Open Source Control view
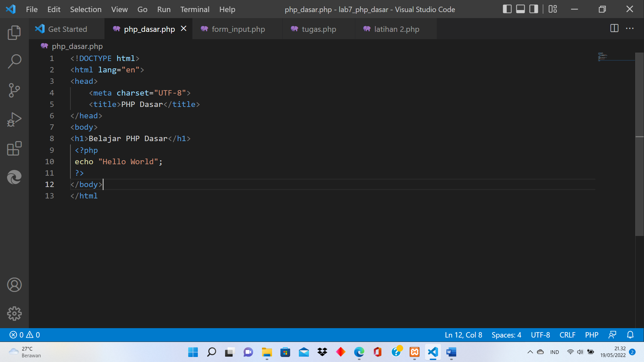Screen dimensions: 644x362 [14, 90]
